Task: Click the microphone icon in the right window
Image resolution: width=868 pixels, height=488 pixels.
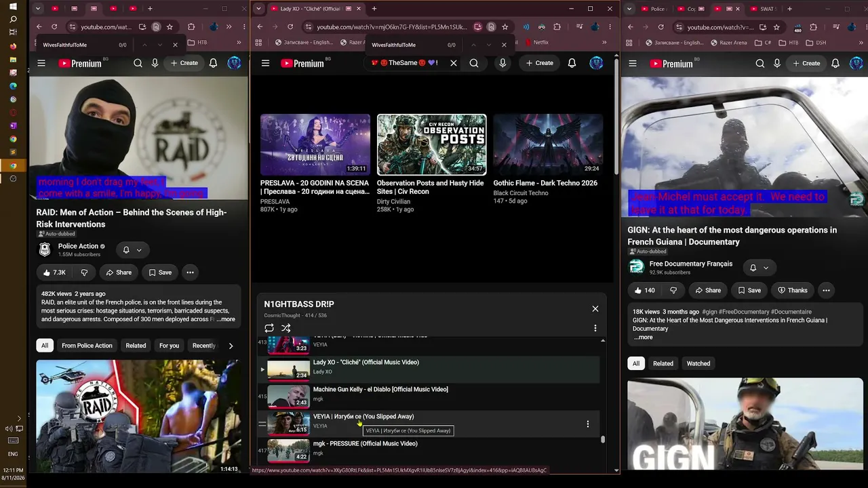Action: pos(777,63)
